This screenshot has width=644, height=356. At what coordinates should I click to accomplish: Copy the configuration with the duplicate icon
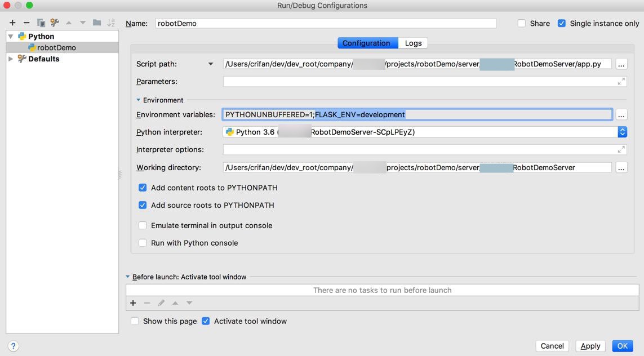[41, 23]
